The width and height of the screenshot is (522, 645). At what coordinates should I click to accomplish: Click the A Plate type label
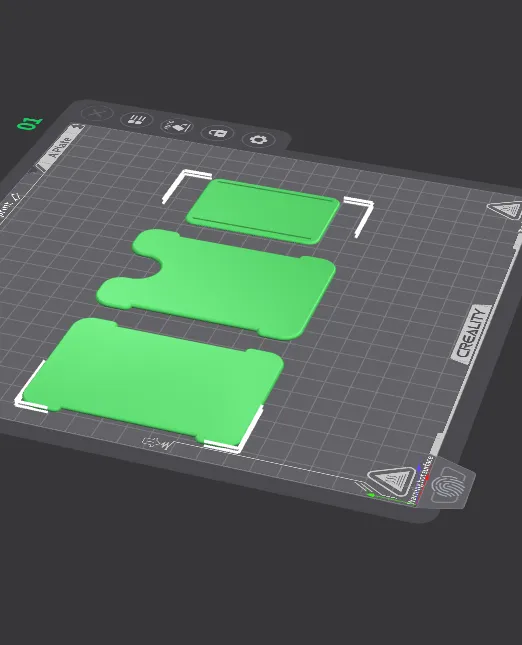pyautogui.click(x=59, y=148)
